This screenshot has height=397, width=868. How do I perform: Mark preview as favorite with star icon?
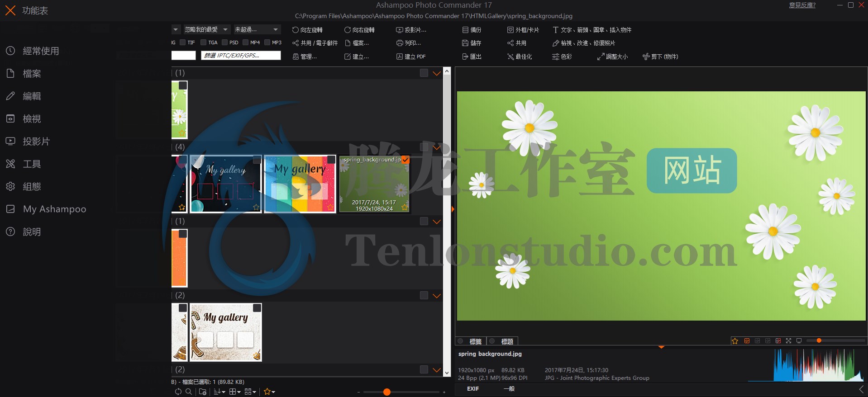click(x=735, y=341)
